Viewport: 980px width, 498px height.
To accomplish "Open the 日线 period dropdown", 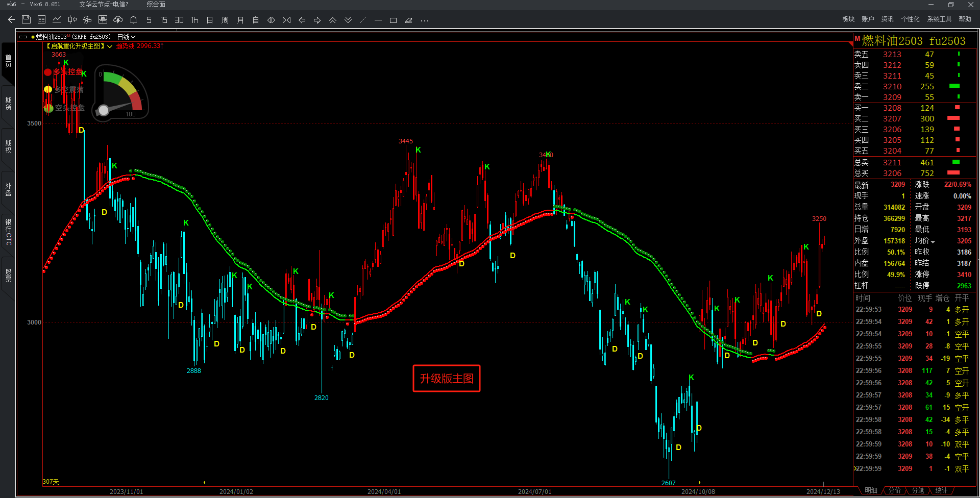I will [126, 37].
